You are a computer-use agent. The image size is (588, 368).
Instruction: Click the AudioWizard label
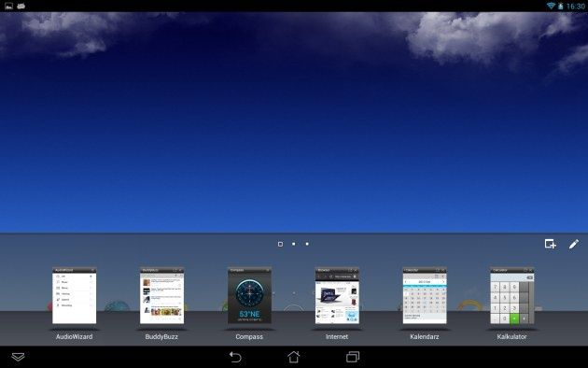75,336
